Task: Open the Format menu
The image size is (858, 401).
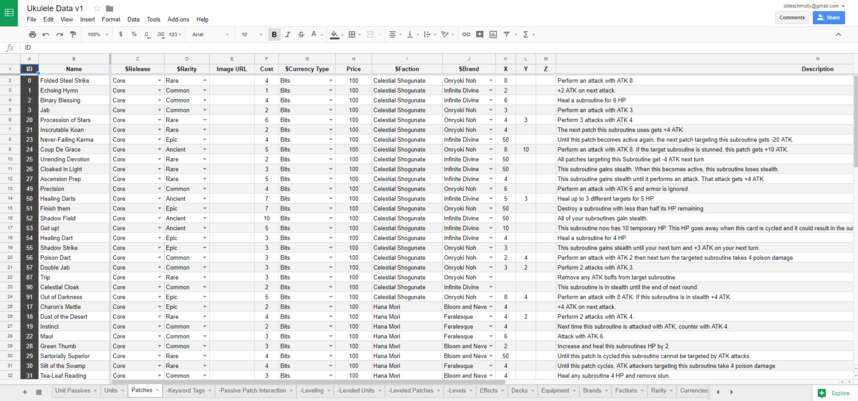Action: tap(111, 19)
